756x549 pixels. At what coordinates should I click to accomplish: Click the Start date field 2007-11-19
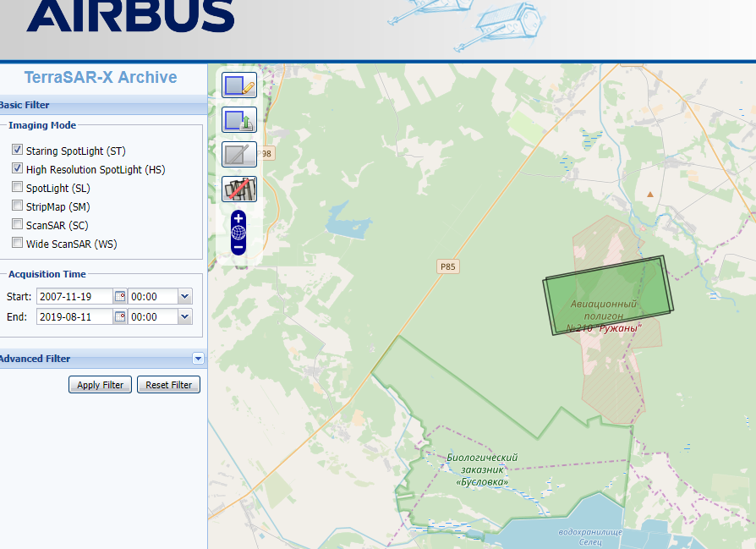click(74, 296)
